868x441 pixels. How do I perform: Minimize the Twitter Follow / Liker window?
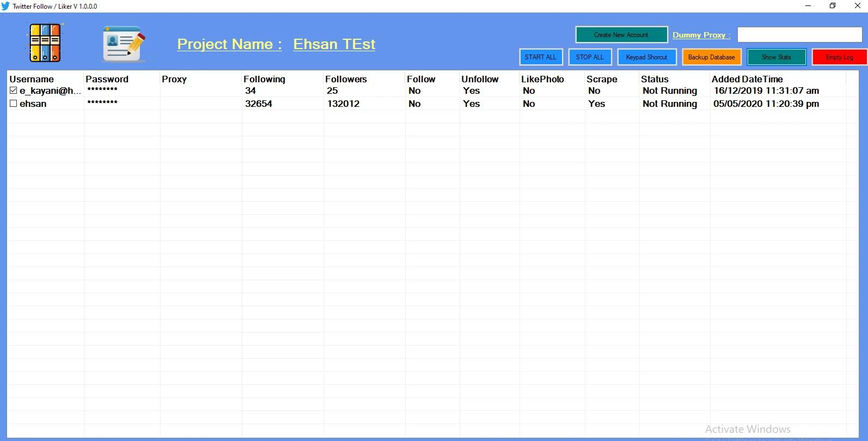tap(808, 6)
